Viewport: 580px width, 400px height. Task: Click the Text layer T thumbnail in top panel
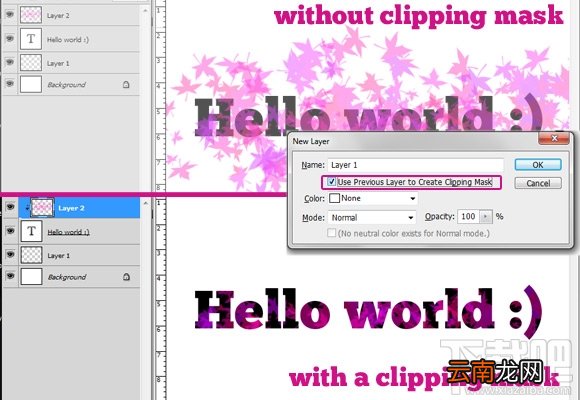[x=31, y=39]
